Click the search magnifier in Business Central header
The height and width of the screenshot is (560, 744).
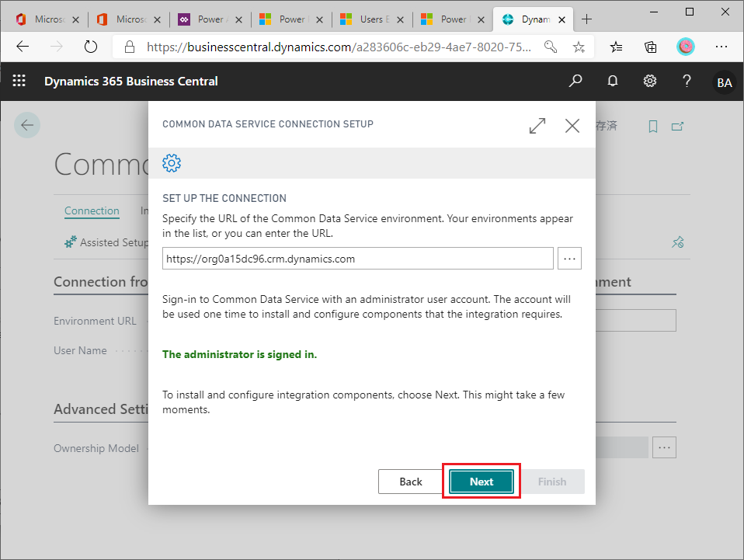pos(575,81)
